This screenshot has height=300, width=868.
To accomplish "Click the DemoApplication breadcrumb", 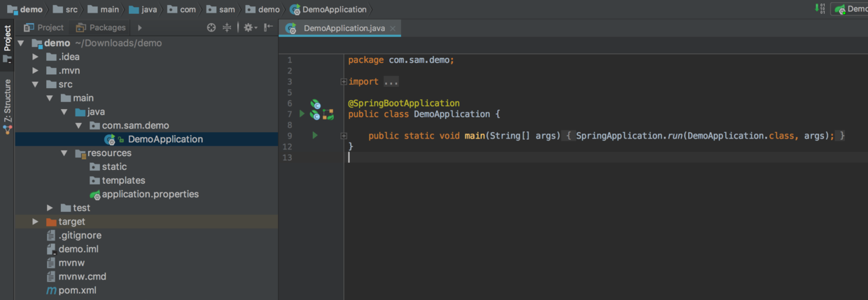I will tap(328, 9).
